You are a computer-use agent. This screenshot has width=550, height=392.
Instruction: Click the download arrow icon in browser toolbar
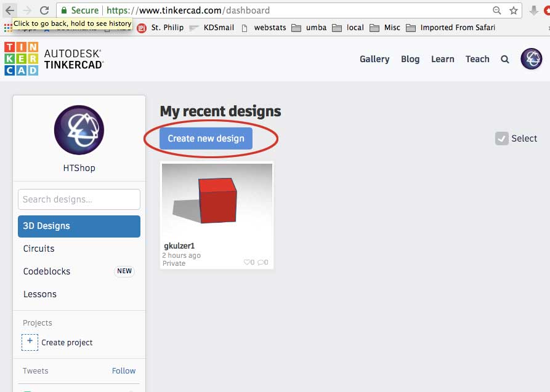click(x=533, y=10)
